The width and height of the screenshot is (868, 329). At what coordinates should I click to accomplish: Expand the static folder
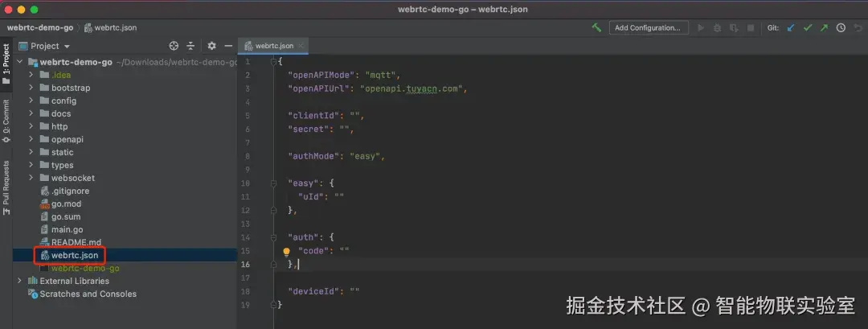(31, 152)
